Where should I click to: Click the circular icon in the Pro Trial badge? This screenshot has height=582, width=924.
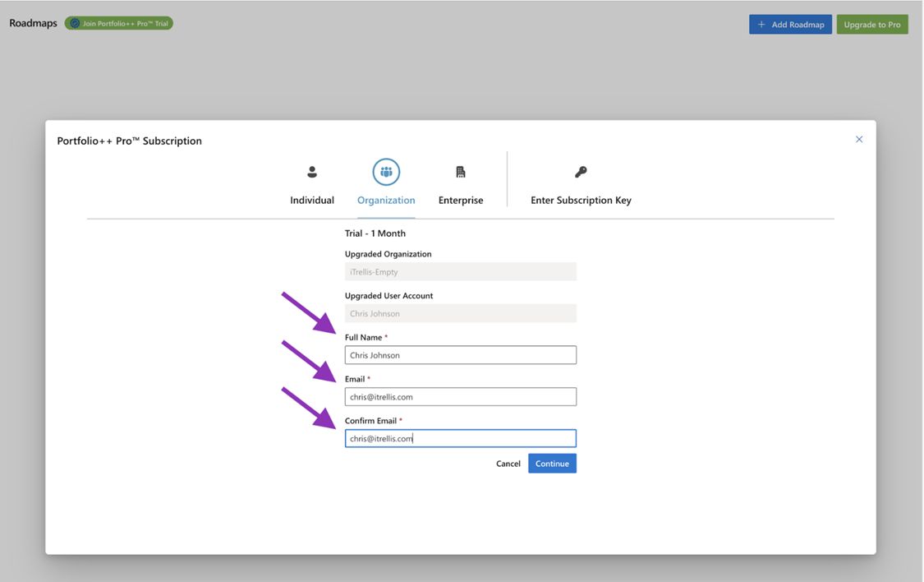tap(75, 23)
